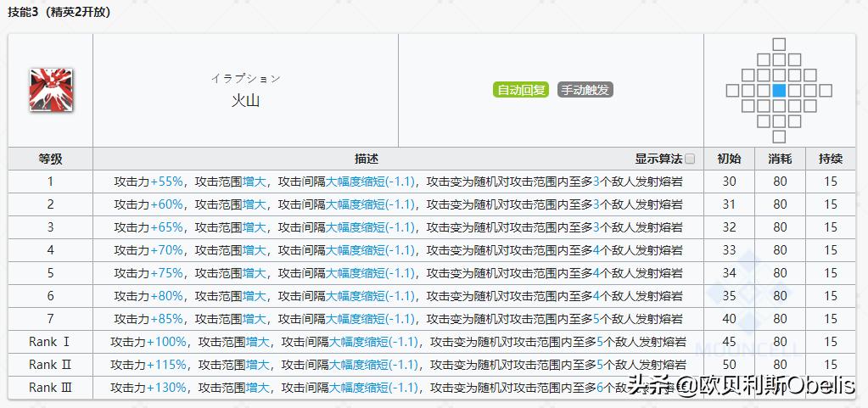Click duration value 15 in level 1 row

[x=831, y=182]
